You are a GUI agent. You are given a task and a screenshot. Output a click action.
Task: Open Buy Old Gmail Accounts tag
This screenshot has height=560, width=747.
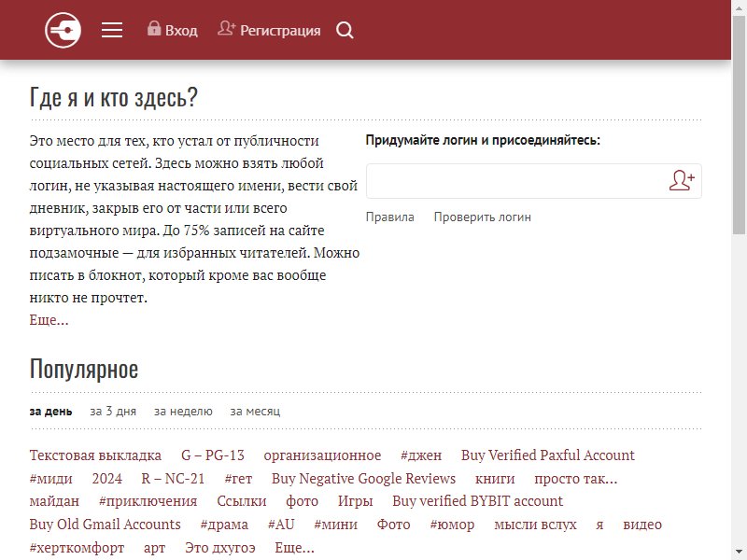pos(106,525)
